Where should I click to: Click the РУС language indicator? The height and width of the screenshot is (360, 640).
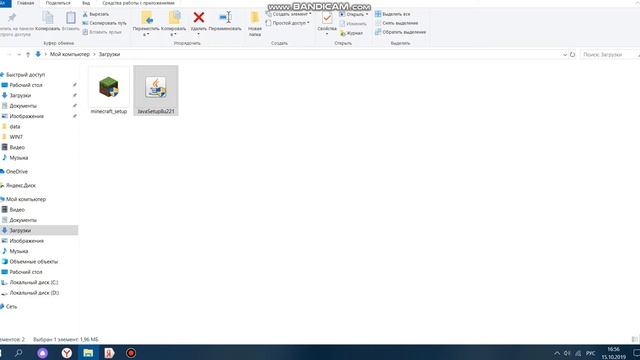(590, 353)
